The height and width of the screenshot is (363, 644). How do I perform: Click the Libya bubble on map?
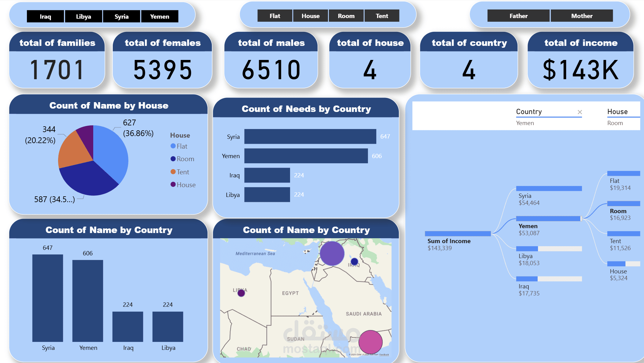point(241,293)
